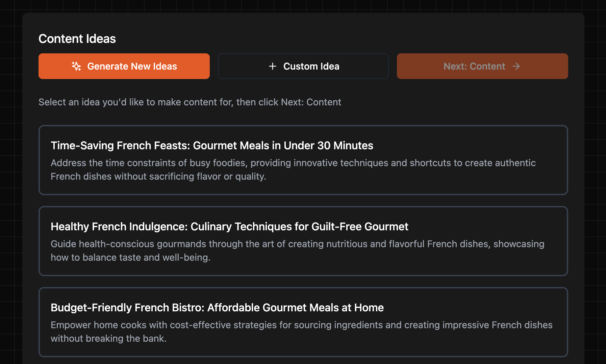Click the 'Next: Content' label text
This screenshot has height=364, width=606.
474,66
